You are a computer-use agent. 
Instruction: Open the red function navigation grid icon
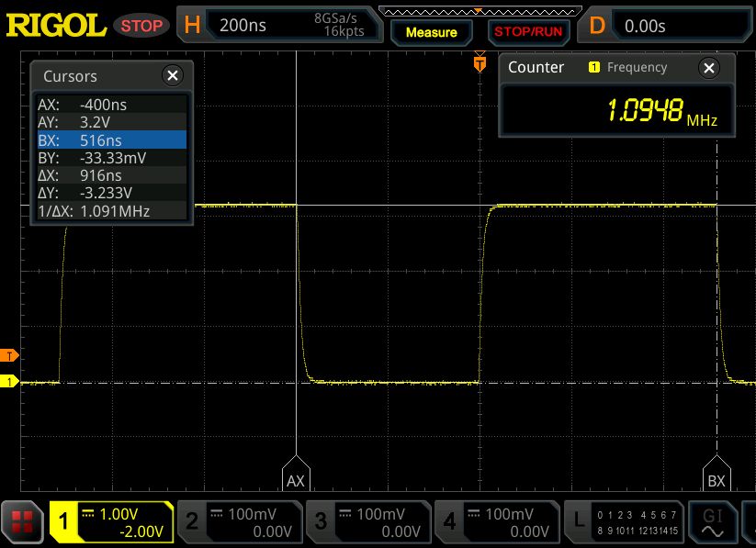point(22,522)
